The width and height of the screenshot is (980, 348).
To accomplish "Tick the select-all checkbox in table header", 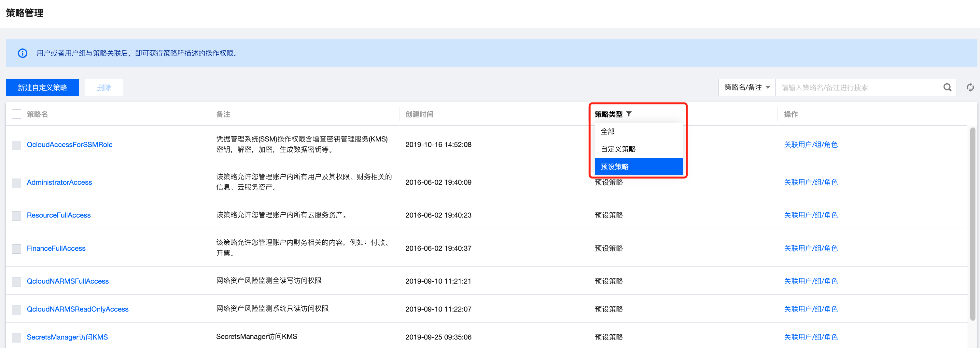I will [16, 114].
